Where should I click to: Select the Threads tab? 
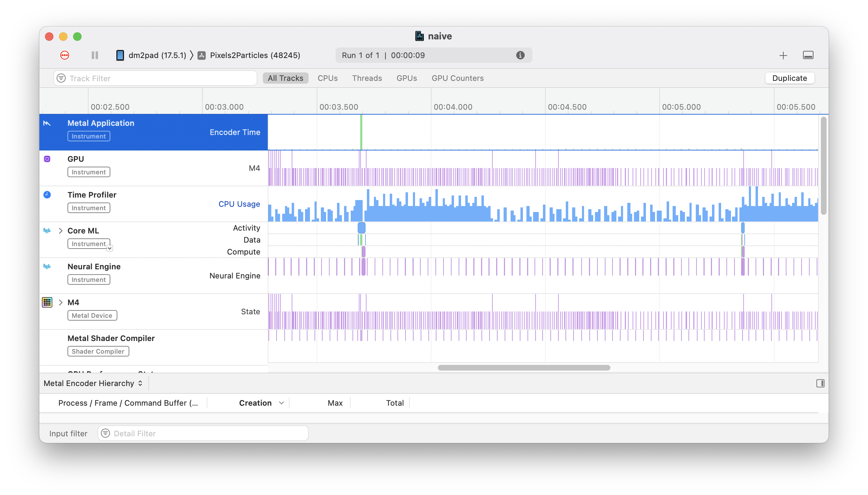pyautogui.click(x=367, y=78)
